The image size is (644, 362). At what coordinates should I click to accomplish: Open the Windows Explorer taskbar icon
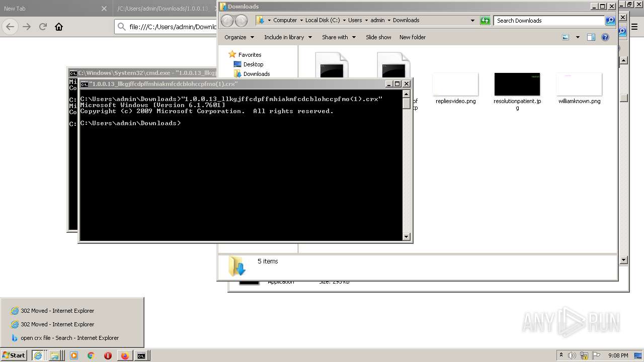click(54, 355)
